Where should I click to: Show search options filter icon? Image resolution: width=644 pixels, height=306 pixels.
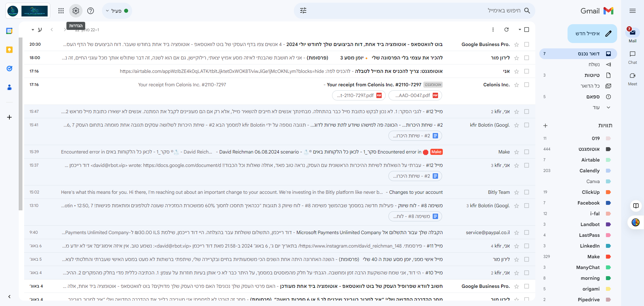[303, 11]
